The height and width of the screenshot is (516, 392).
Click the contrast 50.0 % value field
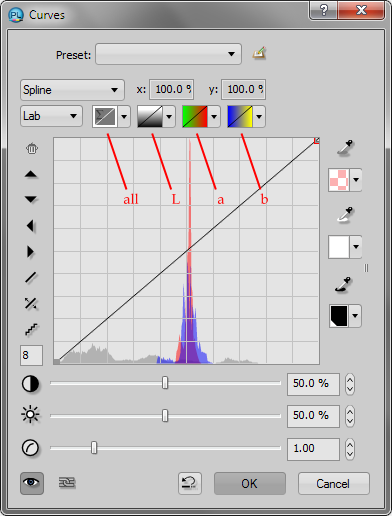(313, 384)
